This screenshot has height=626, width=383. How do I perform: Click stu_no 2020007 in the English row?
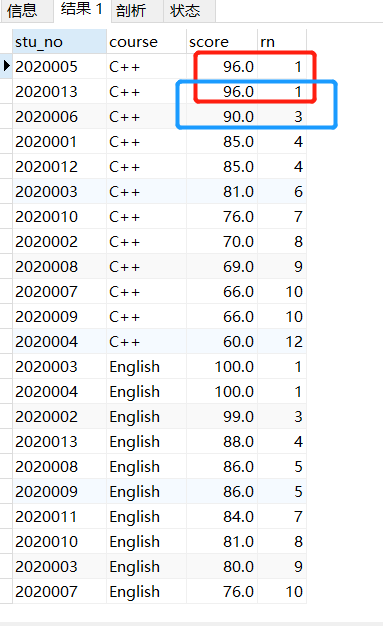coord(60,592)
